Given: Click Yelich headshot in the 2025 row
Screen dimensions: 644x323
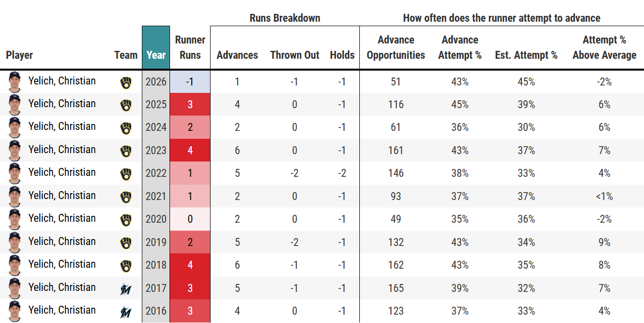Looking at the screenshot, I should click(15, 105).
